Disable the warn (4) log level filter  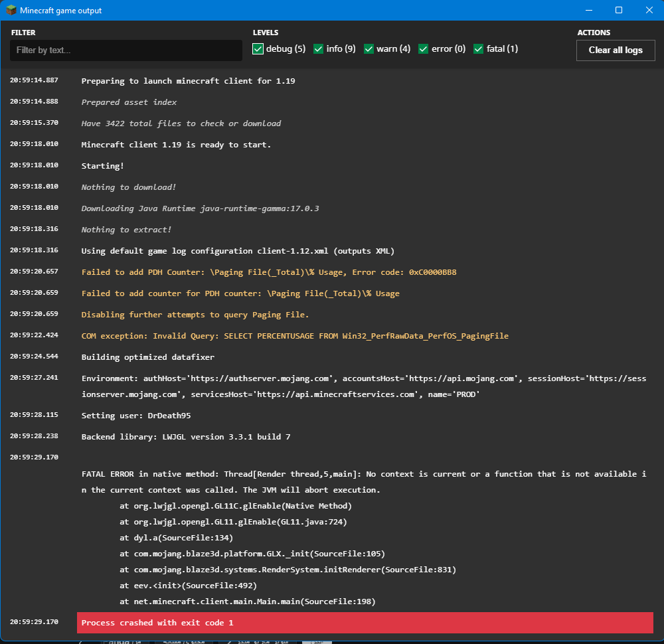(x=369, y=49)
